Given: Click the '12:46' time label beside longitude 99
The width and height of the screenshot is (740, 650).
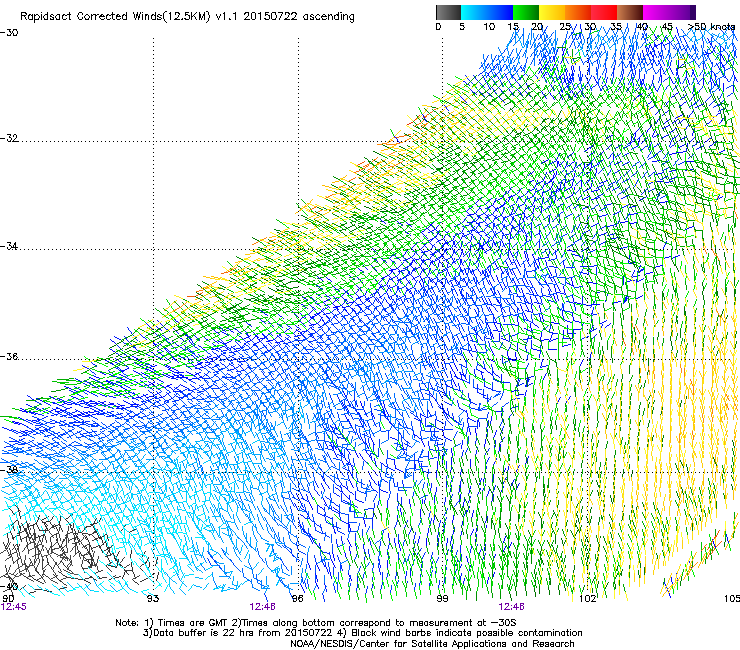Looking at the screenshot, I should (511, 607).
